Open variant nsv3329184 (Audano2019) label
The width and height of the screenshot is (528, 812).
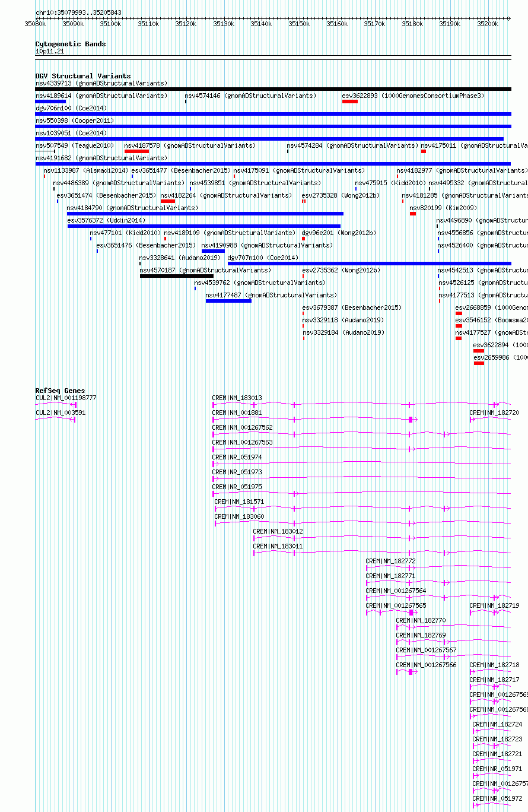[343, 332]
